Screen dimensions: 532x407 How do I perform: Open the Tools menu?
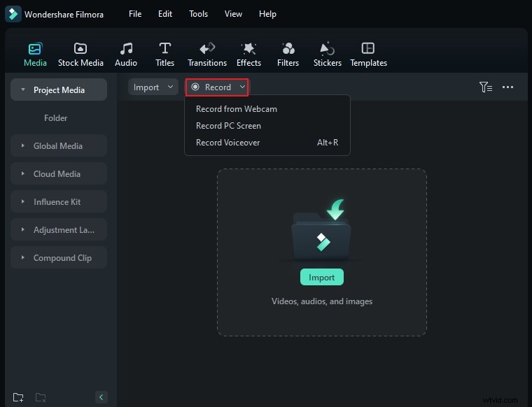[x=198, y=14]
